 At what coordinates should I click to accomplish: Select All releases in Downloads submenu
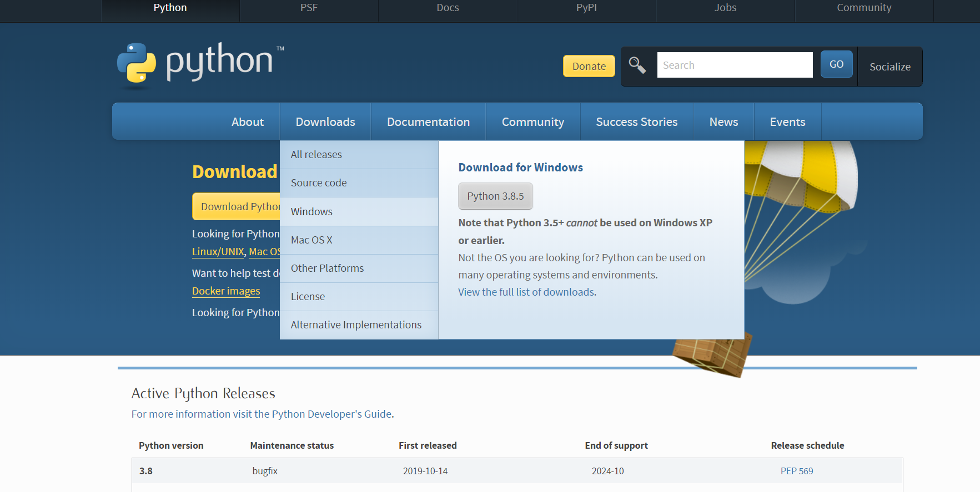[359, 155]
